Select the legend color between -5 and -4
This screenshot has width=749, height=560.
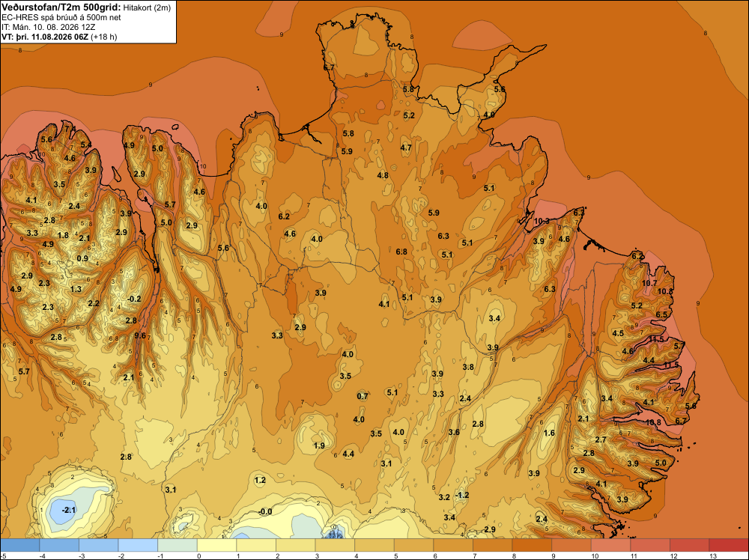coord(20,545)
